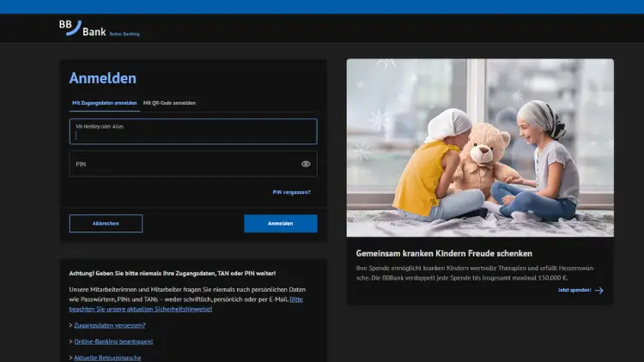This screenshot has width=644, height=362.
Task: Select Mit Zugangsdaten anmelden tab
Action: (x=104, y=103)
